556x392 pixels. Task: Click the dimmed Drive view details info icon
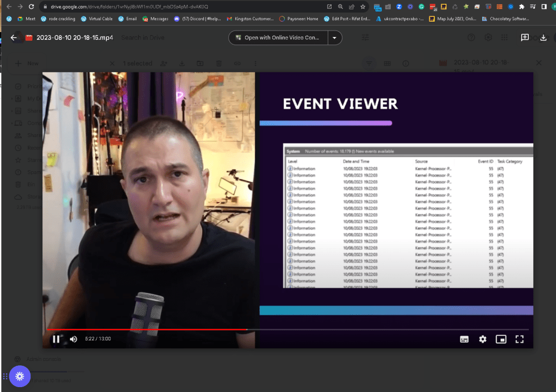tap(405, 64)
